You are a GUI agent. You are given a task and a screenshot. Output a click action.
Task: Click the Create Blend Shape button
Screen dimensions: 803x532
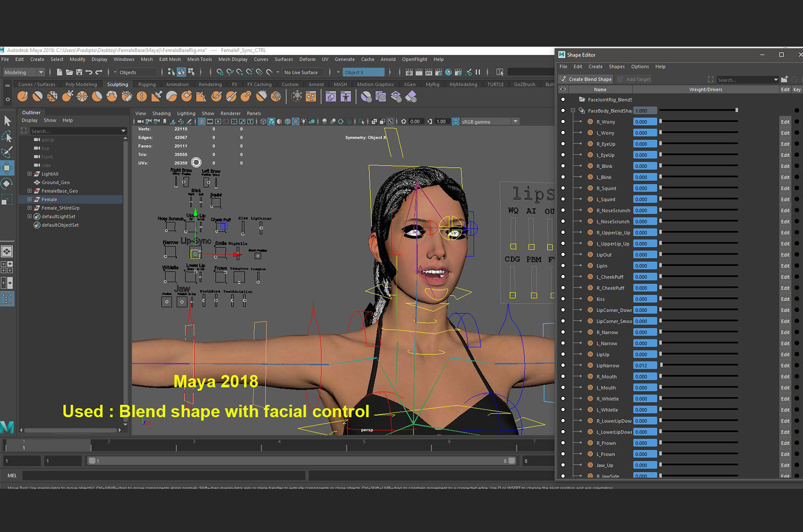pyautogui.click(x=586, y=79)
